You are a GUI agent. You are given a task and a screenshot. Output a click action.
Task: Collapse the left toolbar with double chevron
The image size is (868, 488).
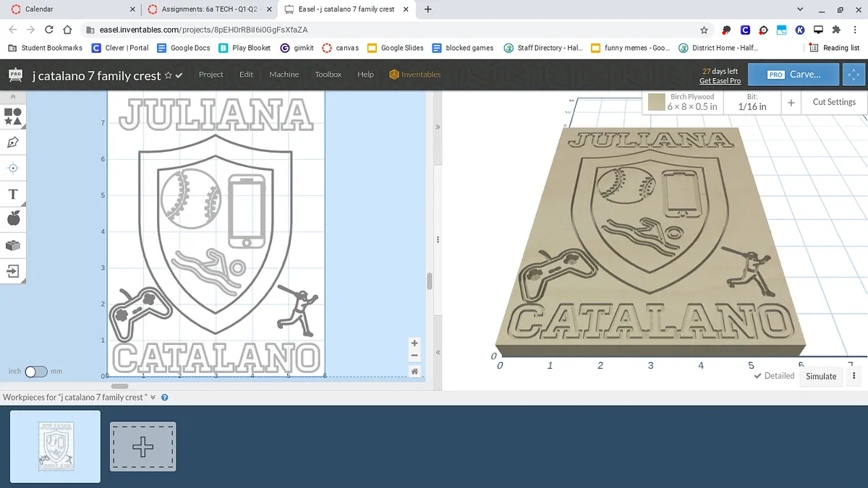[x=12, y=96]
